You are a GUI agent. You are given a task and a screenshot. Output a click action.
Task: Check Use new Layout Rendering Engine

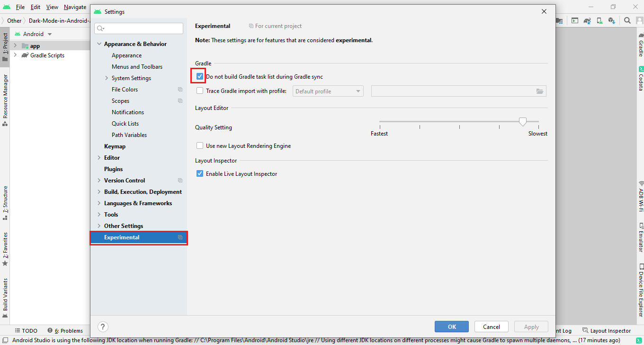[200, 146]
